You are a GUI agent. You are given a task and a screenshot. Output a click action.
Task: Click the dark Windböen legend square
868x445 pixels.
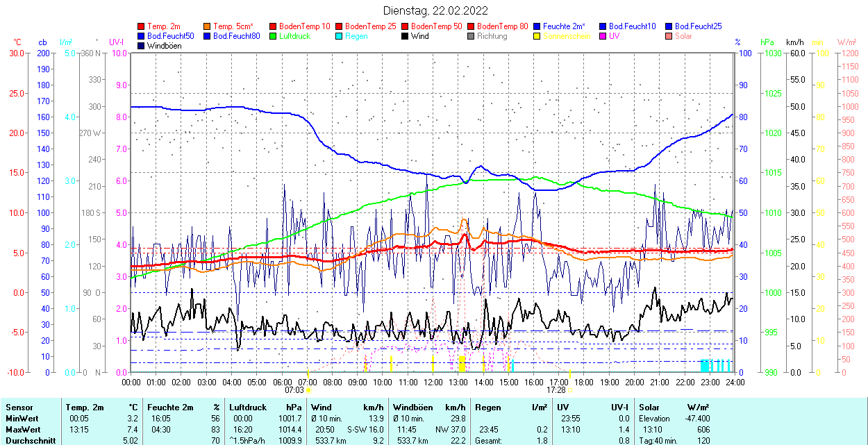[x=141, y=46]
